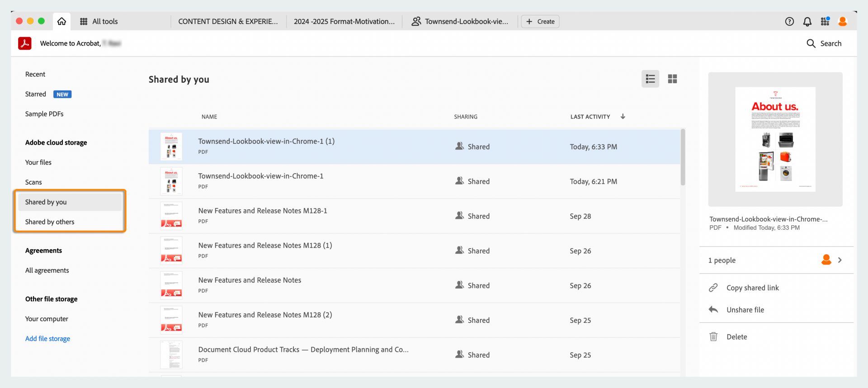
Task: Click the Add file storage link
Action: coord(47,338)
